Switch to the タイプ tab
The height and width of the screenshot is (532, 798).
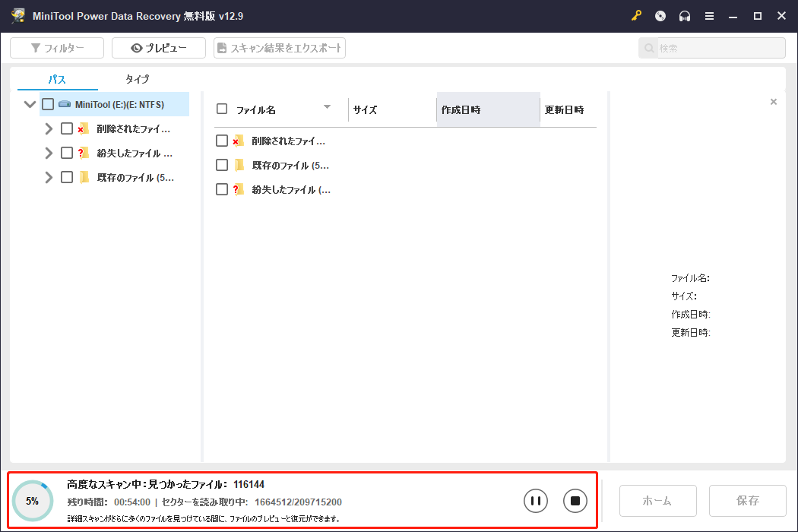coord(138,79)
